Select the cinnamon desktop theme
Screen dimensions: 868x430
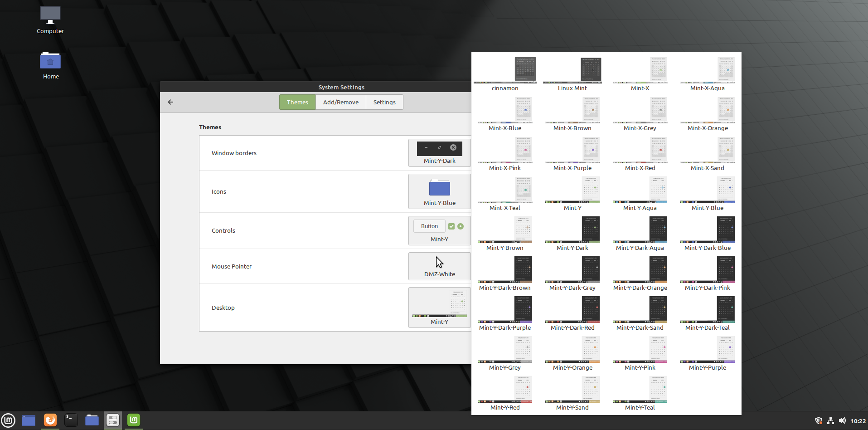[x=505, y=74]
